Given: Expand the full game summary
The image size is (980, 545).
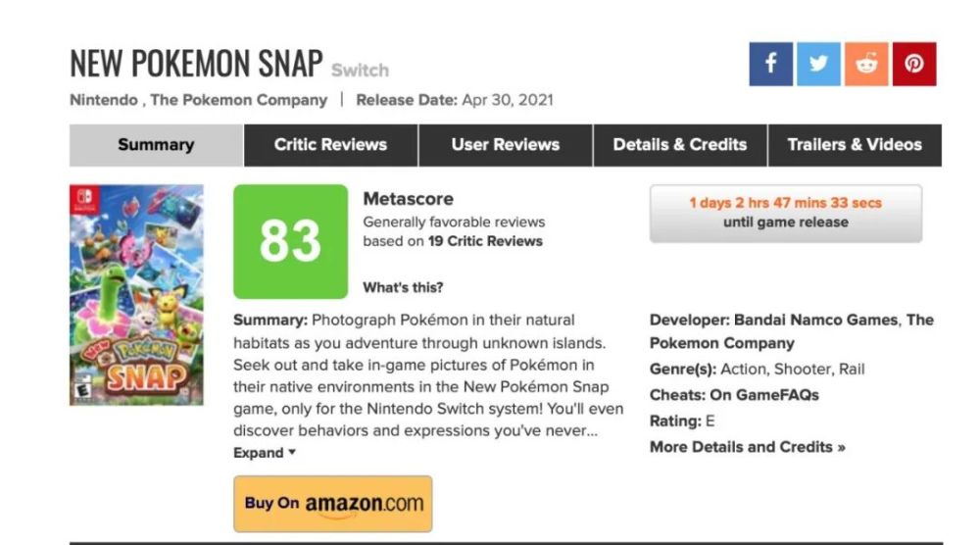Looking at the screenshot, I should coord(265,453).
